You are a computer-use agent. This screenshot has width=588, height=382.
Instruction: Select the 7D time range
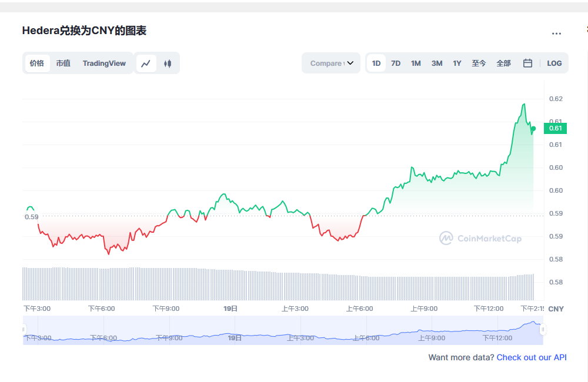(396, 63)
